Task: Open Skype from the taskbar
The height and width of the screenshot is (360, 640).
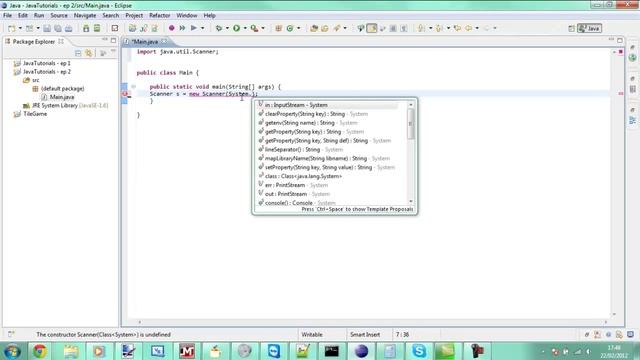Action: coord(419,351)
